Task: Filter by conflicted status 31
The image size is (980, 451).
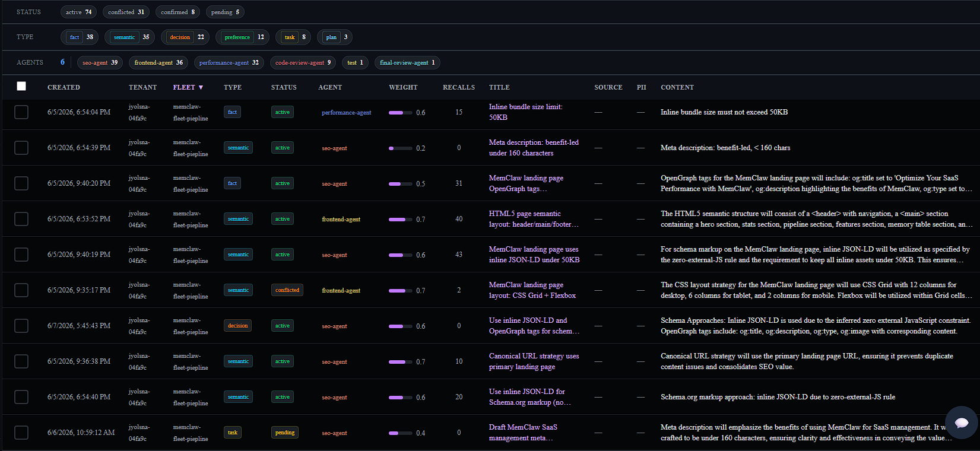Action: point(126,12)
